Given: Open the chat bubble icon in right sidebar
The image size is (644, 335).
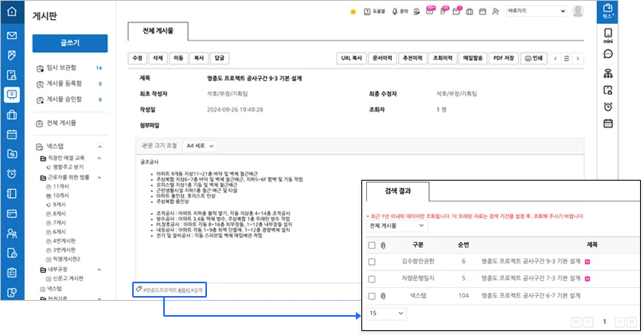Looking at the screenshot, I should [607, 54].
